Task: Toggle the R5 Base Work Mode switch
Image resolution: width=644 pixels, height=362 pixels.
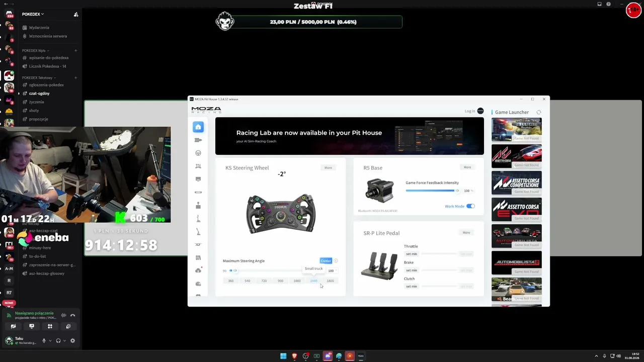Action: (x=470, y=206)
